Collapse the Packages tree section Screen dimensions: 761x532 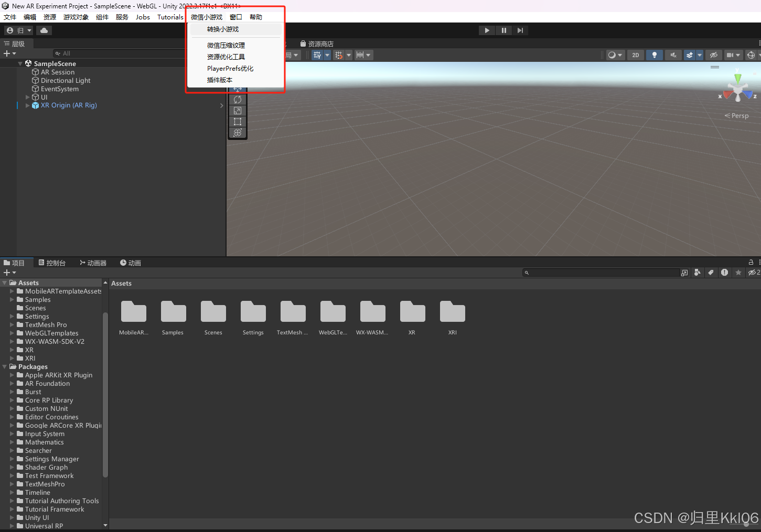pos(5,367)
